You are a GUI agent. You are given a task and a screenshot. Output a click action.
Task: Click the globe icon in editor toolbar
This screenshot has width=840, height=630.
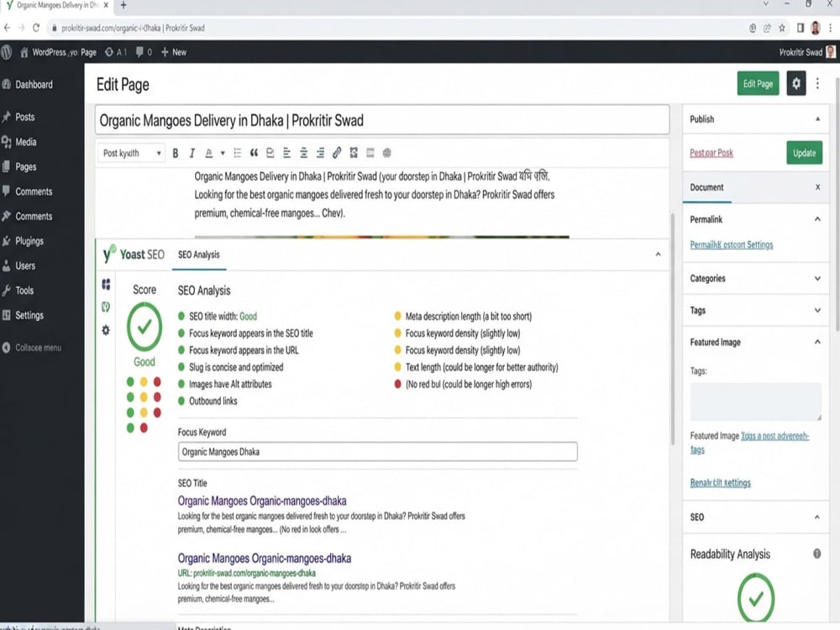386,153
